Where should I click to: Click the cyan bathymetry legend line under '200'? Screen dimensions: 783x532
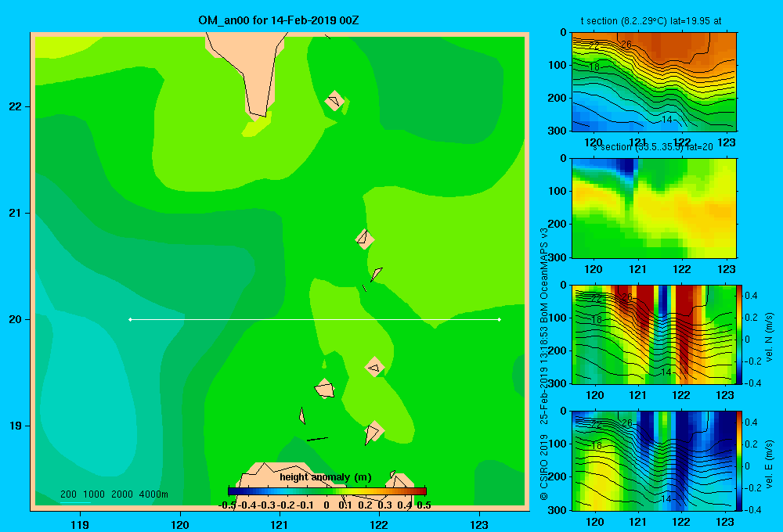(75, 502)
